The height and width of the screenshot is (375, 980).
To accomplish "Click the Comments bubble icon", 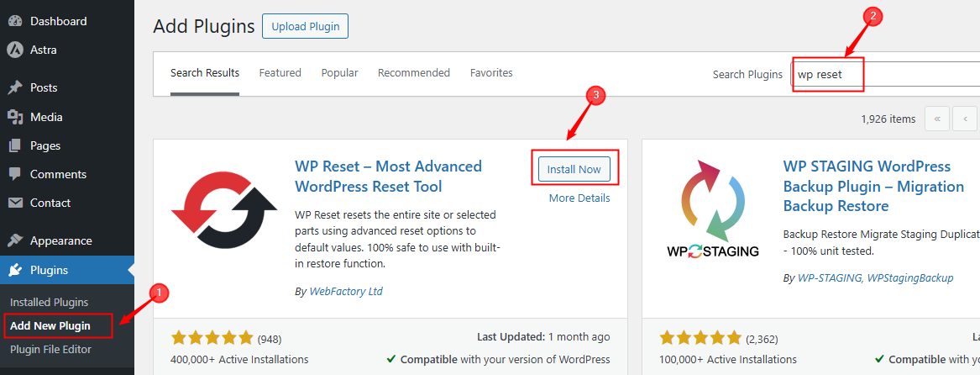I will 15,174.
